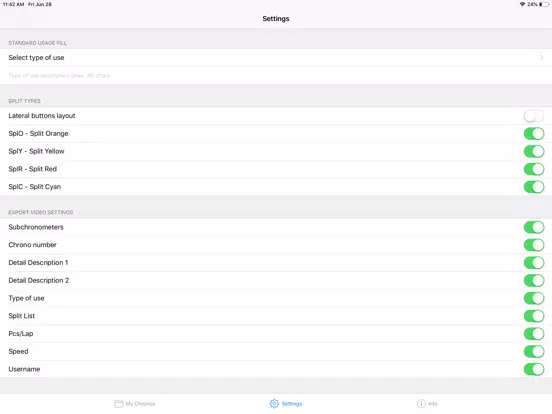Disable Type of use export switch
This screenshot has height=414, width=552.
(x=534, y=298)
